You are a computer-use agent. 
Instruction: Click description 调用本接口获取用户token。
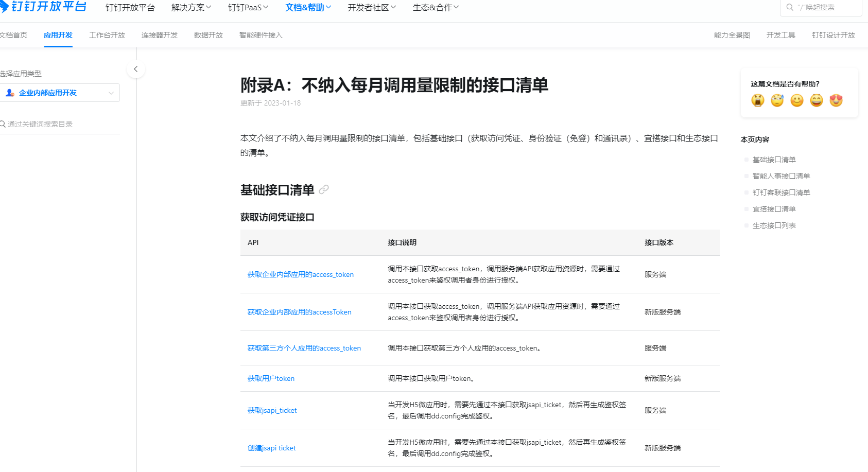pyautogui.click(x=432, y=378)
